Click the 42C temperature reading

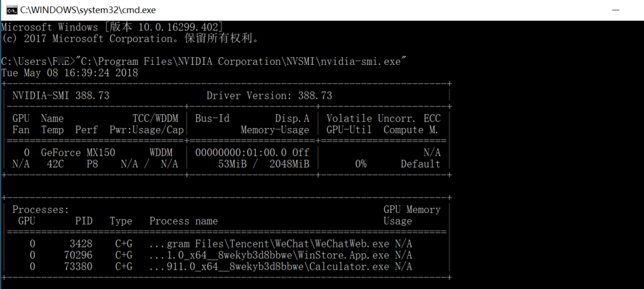point(55,164)
